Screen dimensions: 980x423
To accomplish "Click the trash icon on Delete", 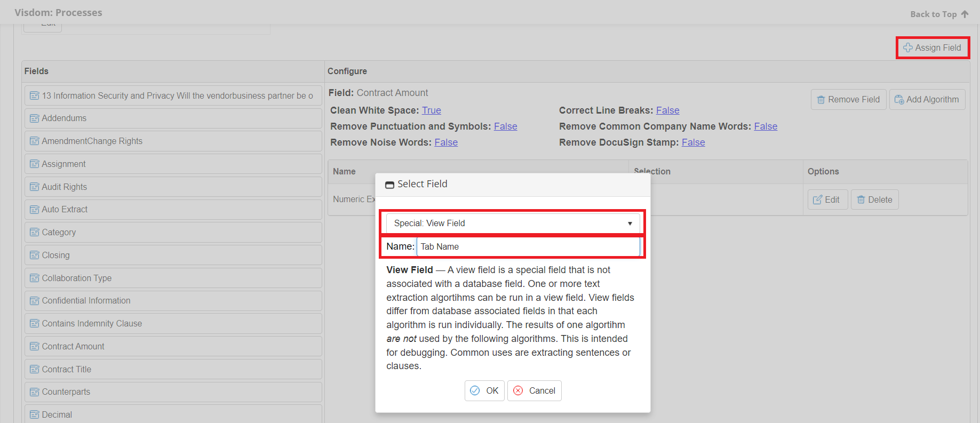I will 861,199.
